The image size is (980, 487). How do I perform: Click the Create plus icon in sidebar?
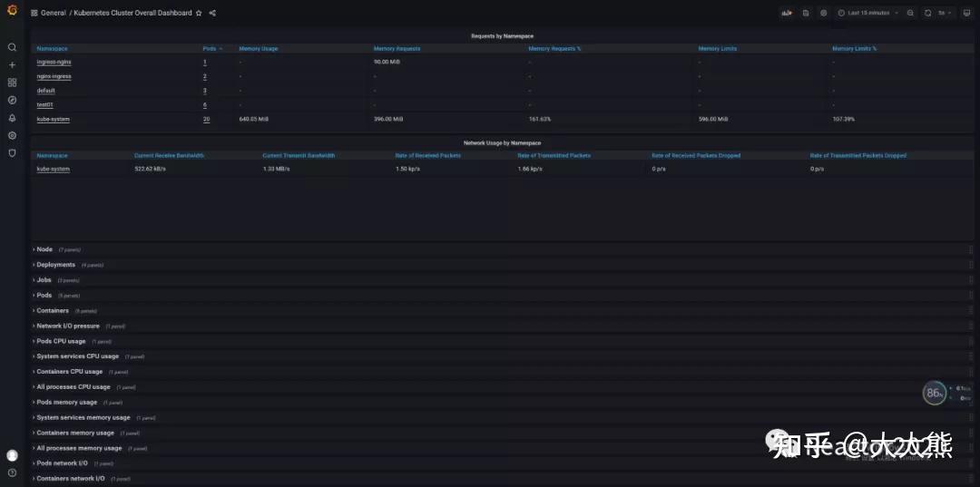12,65
